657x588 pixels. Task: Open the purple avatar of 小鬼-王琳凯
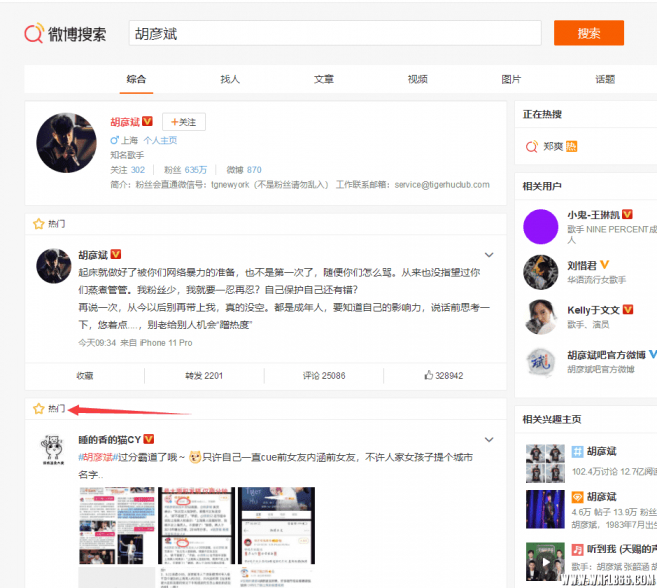click(541, 227)
